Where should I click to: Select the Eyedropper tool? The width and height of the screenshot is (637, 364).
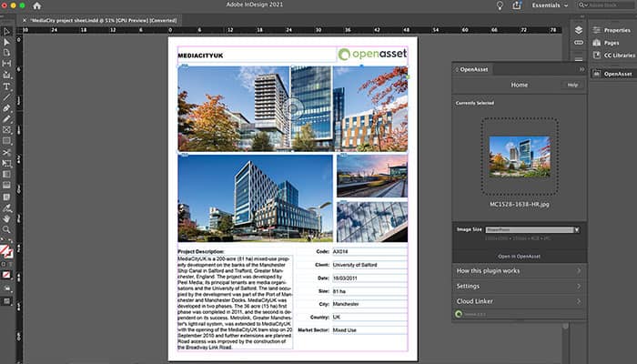click(x=6, y=208)
